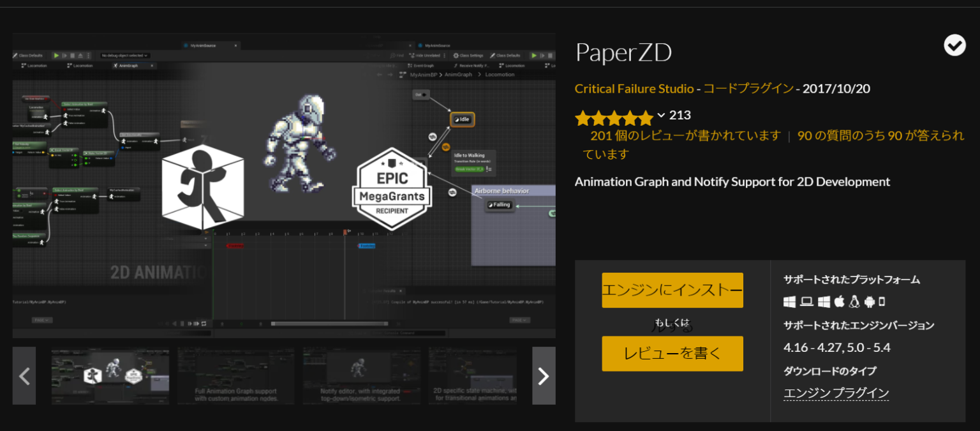Open the 2D state machine preview thumbnail
The image size is (980, 431).
(473, 375)
